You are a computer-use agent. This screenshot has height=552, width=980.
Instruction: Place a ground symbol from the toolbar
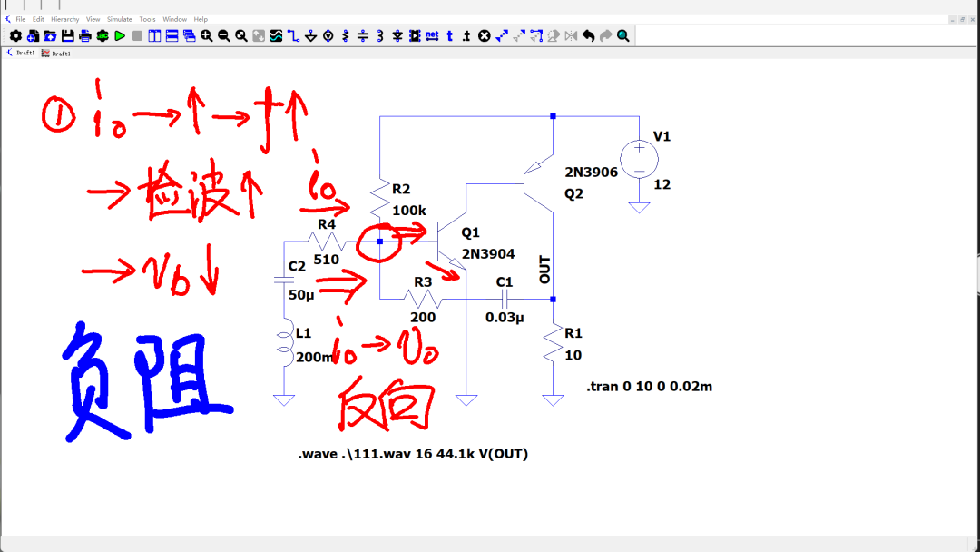pyautogui.click(x=310, y=36)
